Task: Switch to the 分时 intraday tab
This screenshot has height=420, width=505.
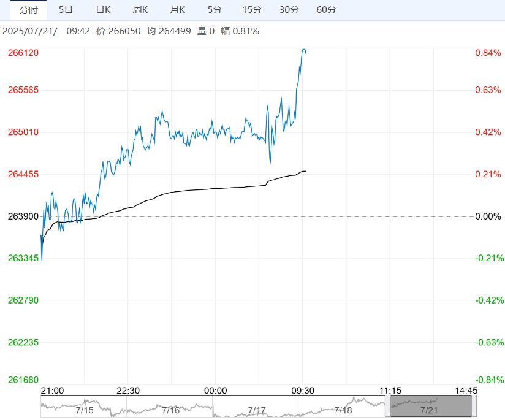Action: tap(28, 10)
